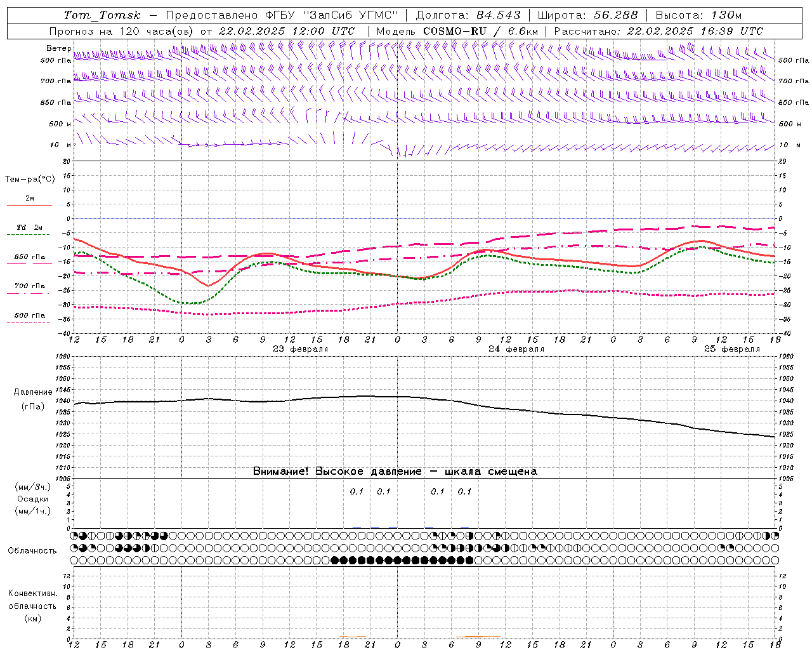
Task: Click the Облачность cloudiness label
Action: click(x=32, y=551)
